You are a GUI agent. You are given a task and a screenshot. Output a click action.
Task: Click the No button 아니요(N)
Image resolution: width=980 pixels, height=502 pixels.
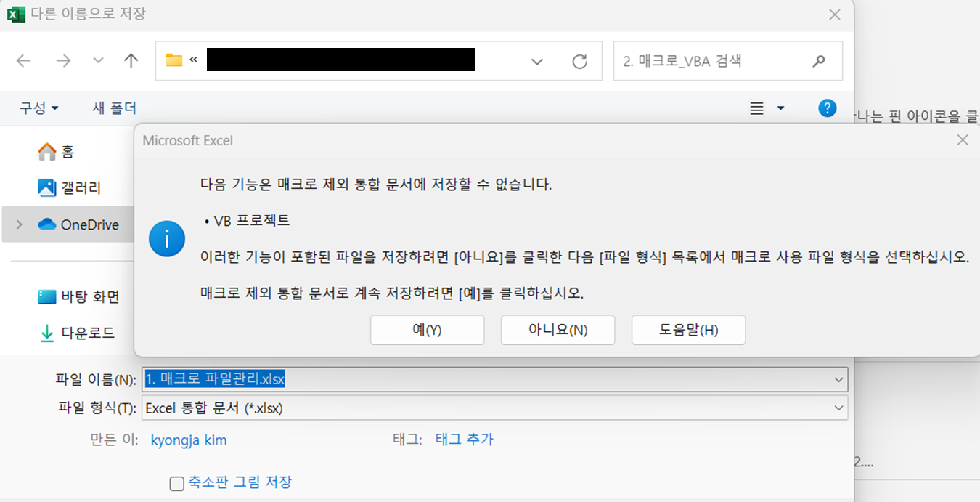click(x=558, y=330)
